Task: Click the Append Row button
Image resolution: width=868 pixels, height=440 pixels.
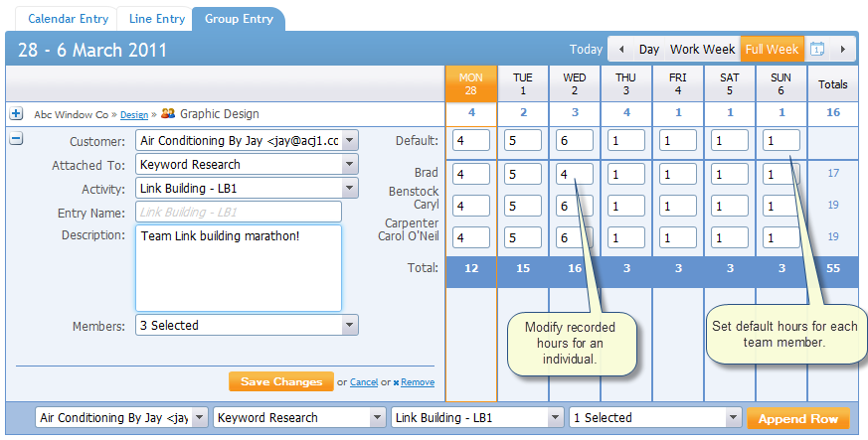Action: [798, 418]
